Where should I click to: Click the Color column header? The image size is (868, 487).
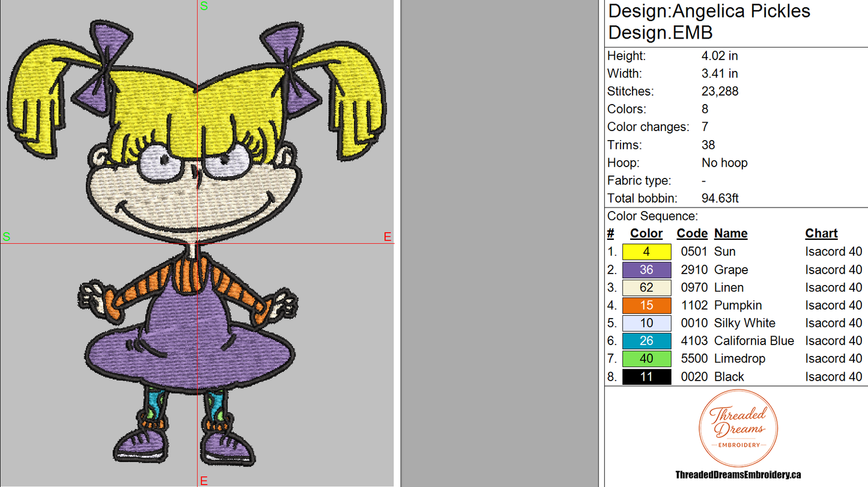[646, 234]
